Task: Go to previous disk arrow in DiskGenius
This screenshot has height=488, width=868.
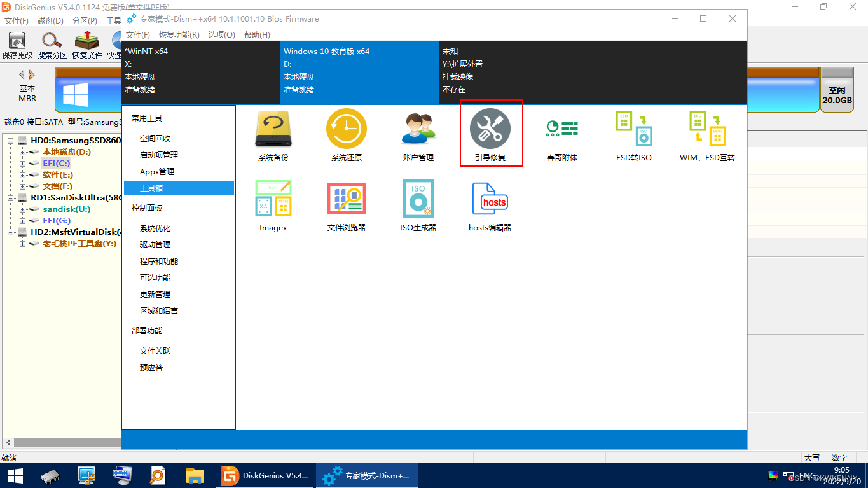Action: [22, 74]
